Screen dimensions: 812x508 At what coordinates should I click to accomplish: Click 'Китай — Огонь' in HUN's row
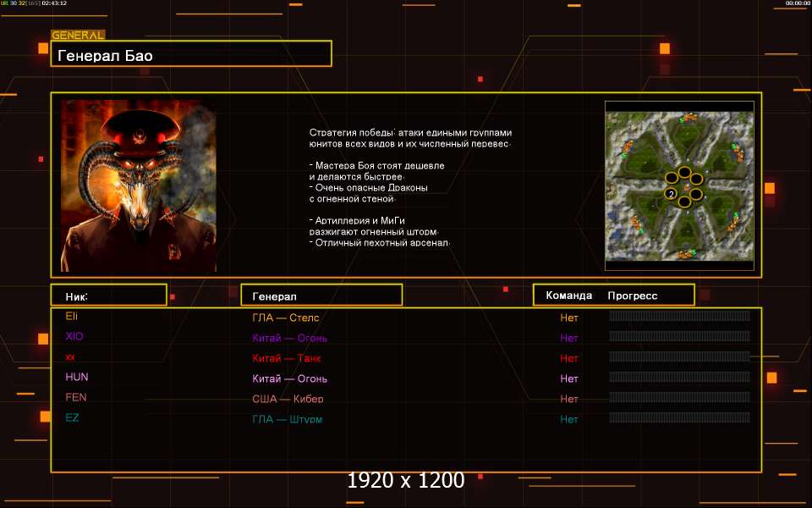coord(289,378)
